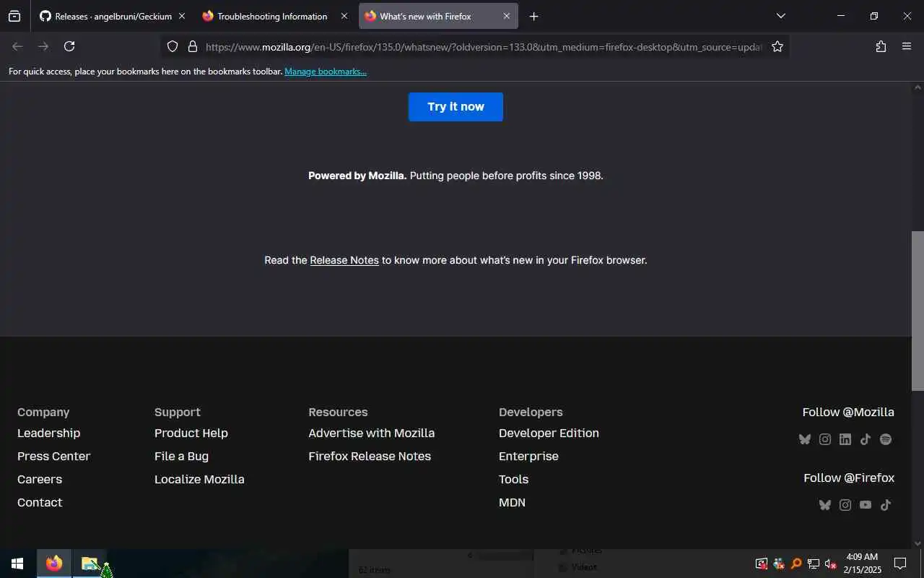Visit Mozilla's TikTok page
This screenshot has width=924, height=578.
click(x=866, y=439)
